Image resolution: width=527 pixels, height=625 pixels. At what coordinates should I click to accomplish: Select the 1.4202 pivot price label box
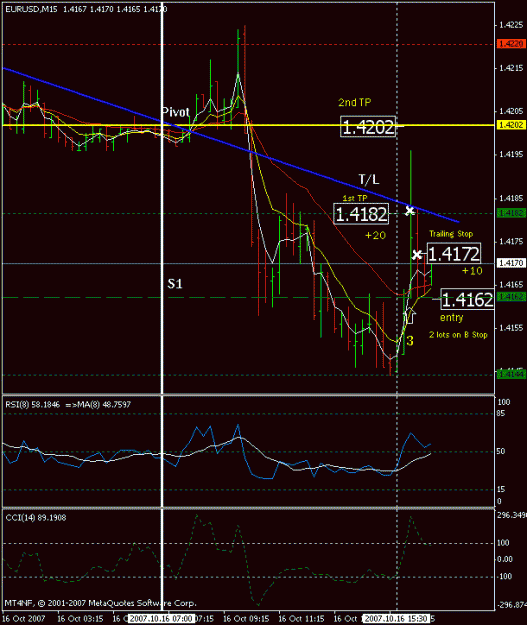[x=368, y=127]
